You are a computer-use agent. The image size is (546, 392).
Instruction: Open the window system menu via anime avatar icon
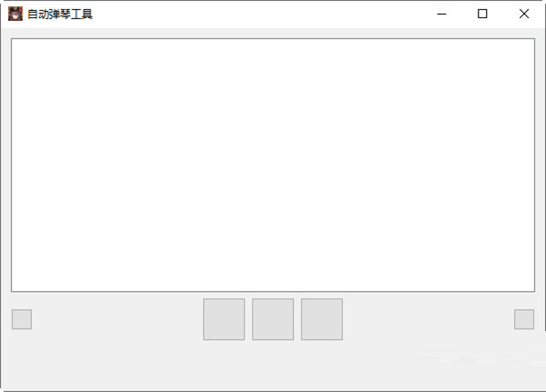pos(15,14)
